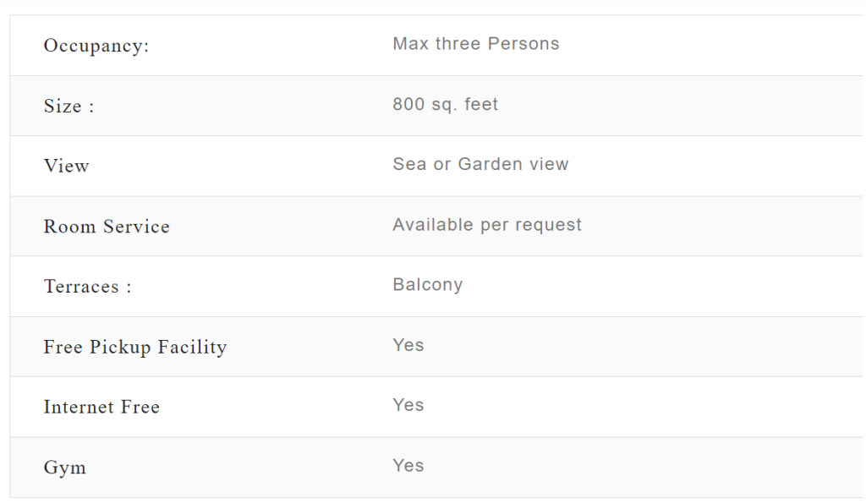Click the Room Service label
Image resolution: width=866 pixels, height=504 pixels.
107,227
